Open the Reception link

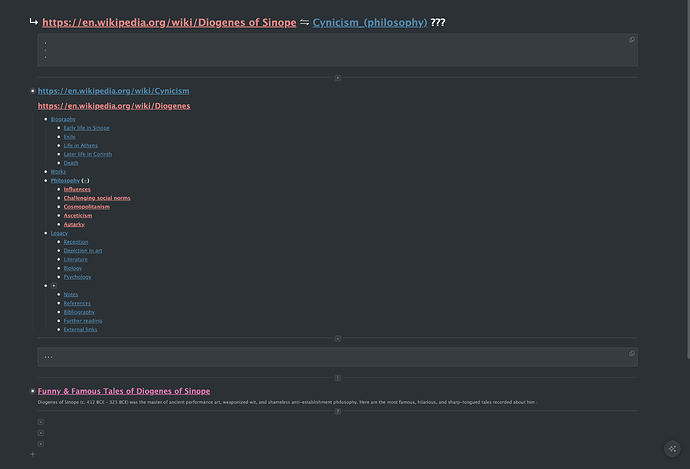click(x=76, y=242)
